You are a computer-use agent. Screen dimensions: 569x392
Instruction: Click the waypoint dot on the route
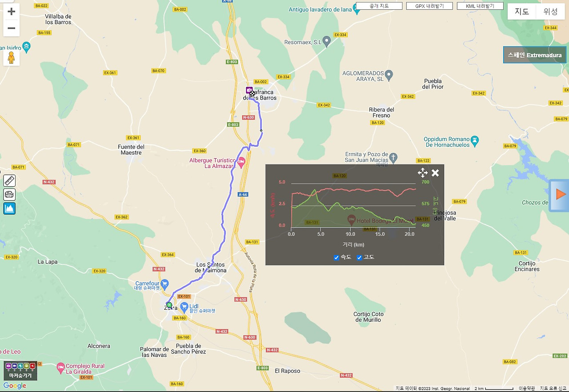pyautogui.click(x=261, y=131)
